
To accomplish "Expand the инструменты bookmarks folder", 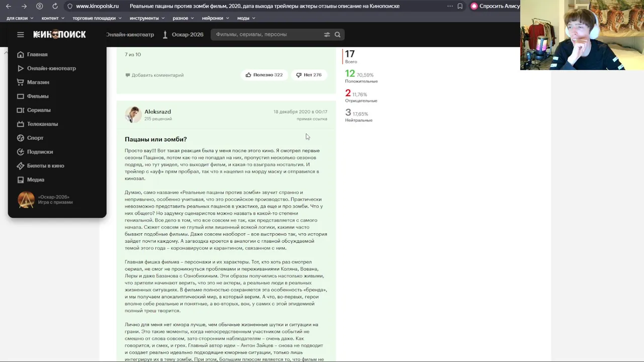I will 147,18.
